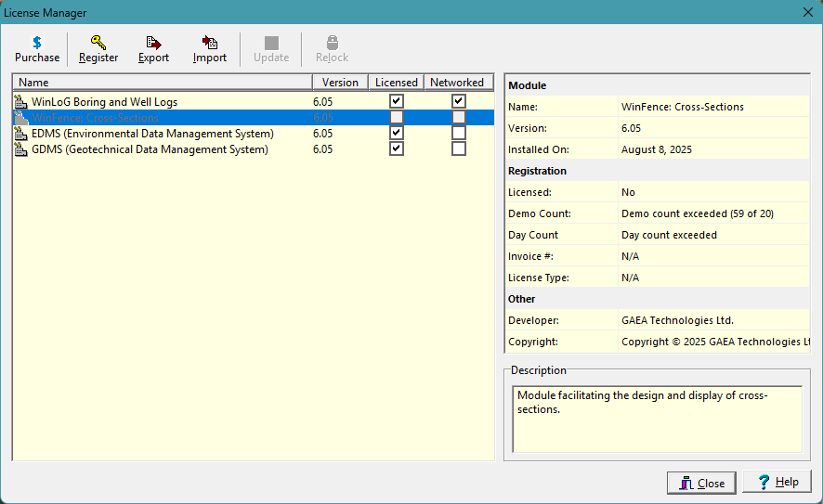Toggle Licensed checkbox for EDMS
Screen dimensions: 823x504
pyautogui.click(x=397, y=133)
